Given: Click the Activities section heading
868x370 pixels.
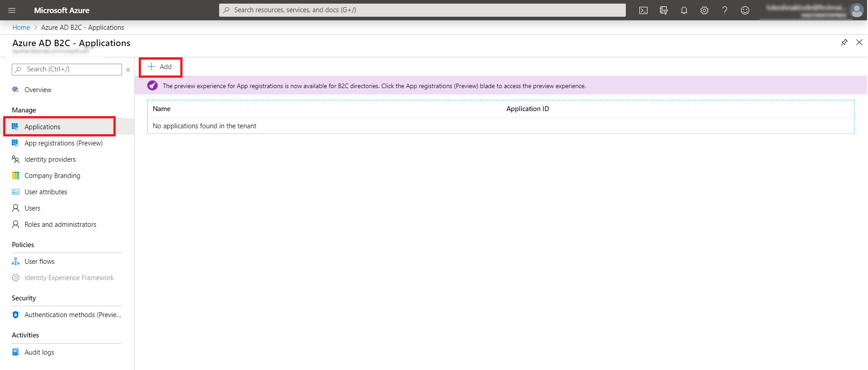Looking at the screenshot, I should [25, 335].
